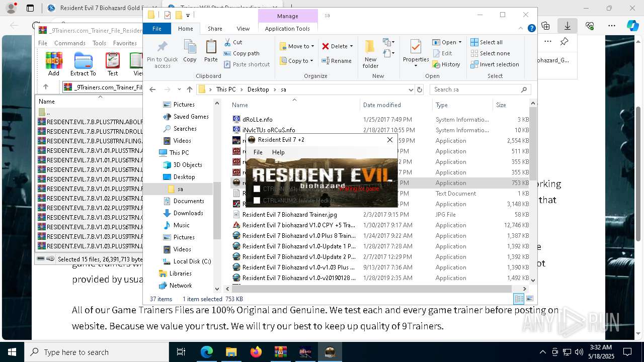Click WinRAR Test toolbar icon
Image resolution: width=644 pixels, height=362 pixels.
[113, 64]
